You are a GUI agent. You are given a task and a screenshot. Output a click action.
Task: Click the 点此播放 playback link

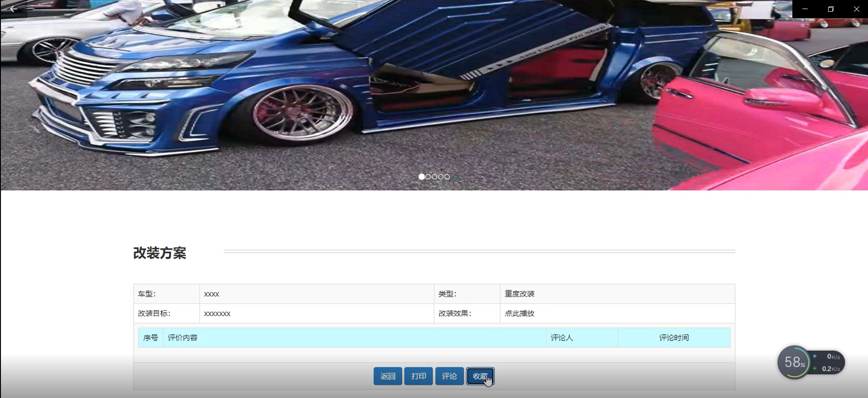coord(520,313)
